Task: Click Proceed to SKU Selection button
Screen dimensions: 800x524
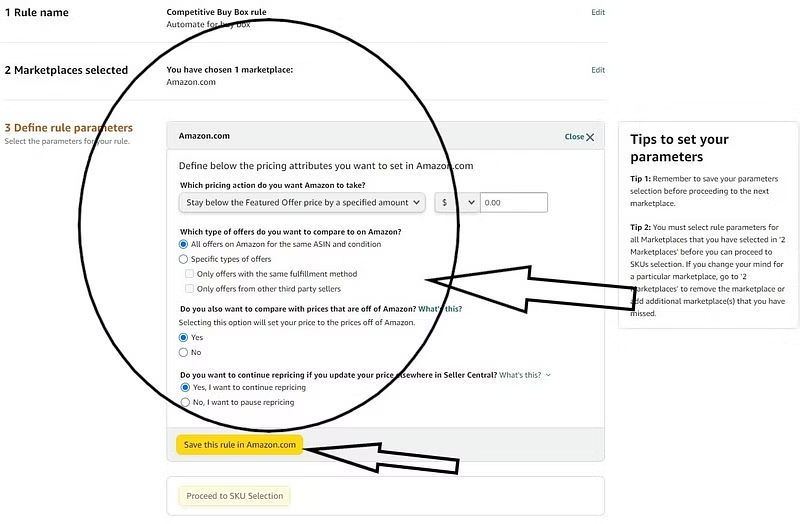Action: coord(234,496)
